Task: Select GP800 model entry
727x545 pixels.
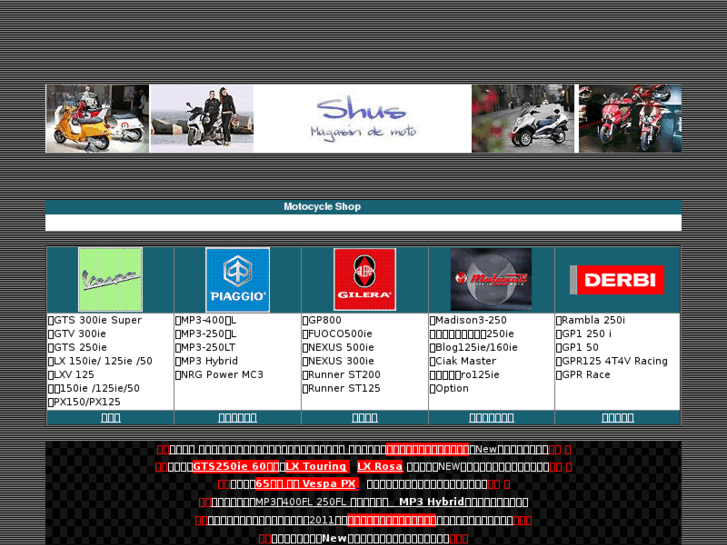Action: [x=322, y=320]
